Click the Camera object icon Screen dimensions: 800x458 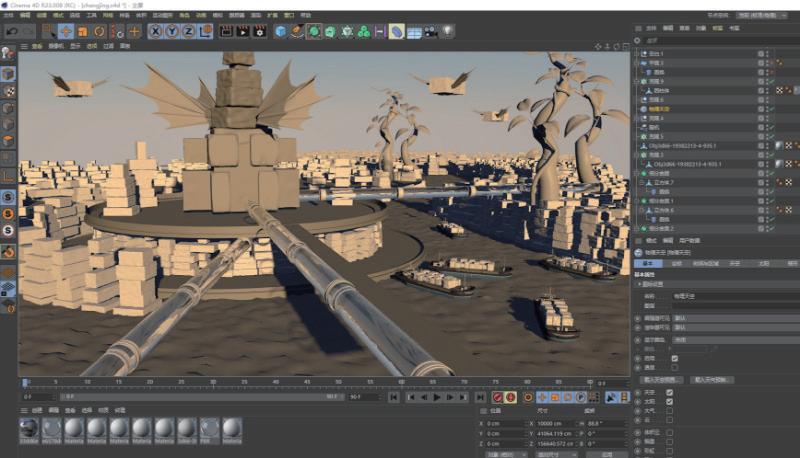430,31
